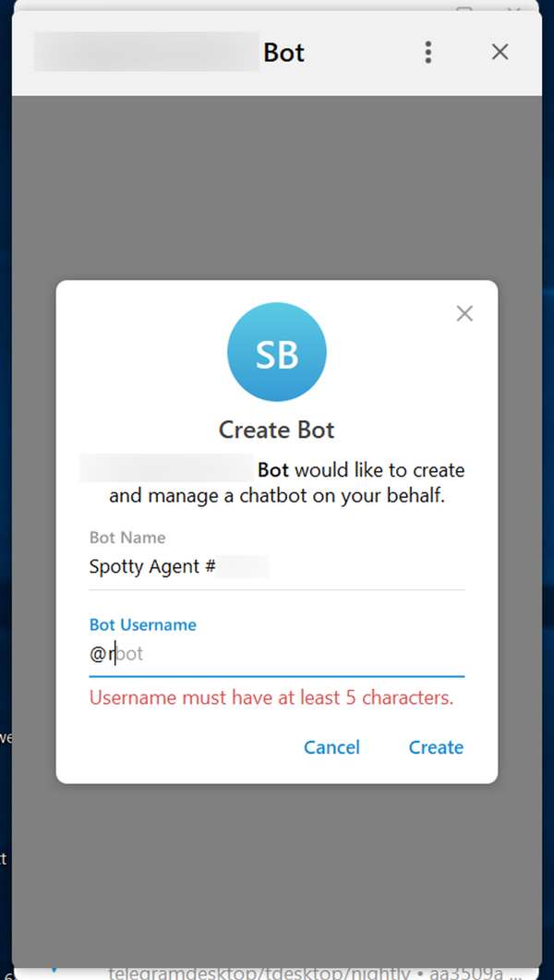Open the three-dot menu in the Bot window header
Image resolution: width=554 pixels, height=980 pixels.
coord(428,53)
